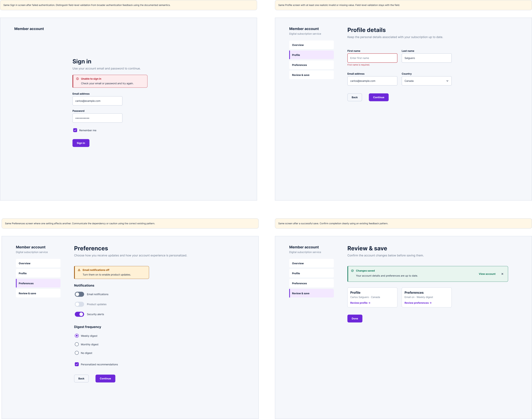
Task: Click 'First name is required.' error text
Action: [x=358, y=65]
